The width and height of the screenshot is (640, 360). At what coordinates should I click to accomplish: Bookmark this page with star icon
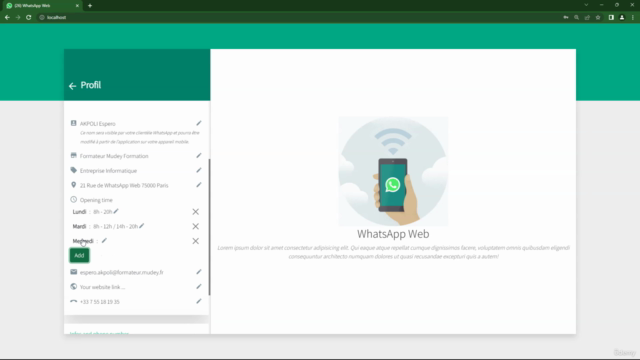(x=598, y=17)
